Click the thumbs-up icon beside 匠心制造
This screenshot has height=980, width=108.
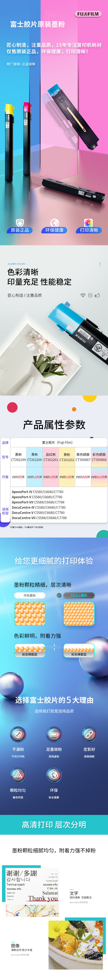[97, 295]
